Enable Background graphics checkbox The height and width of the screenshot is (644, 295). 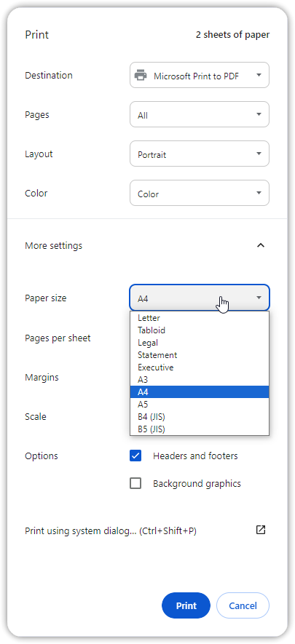(135, 483)
